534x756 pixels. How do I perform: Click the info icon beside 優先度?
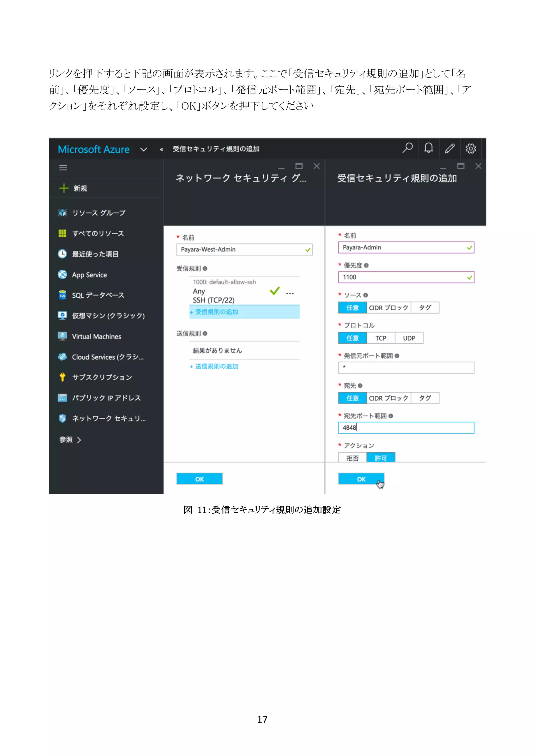[366, 265]
